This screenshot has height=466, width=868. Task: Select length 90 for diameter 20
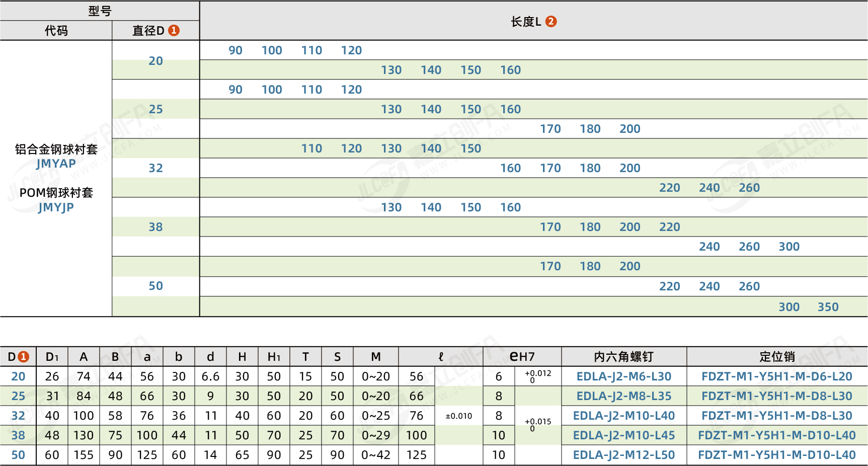pos(234,50)
